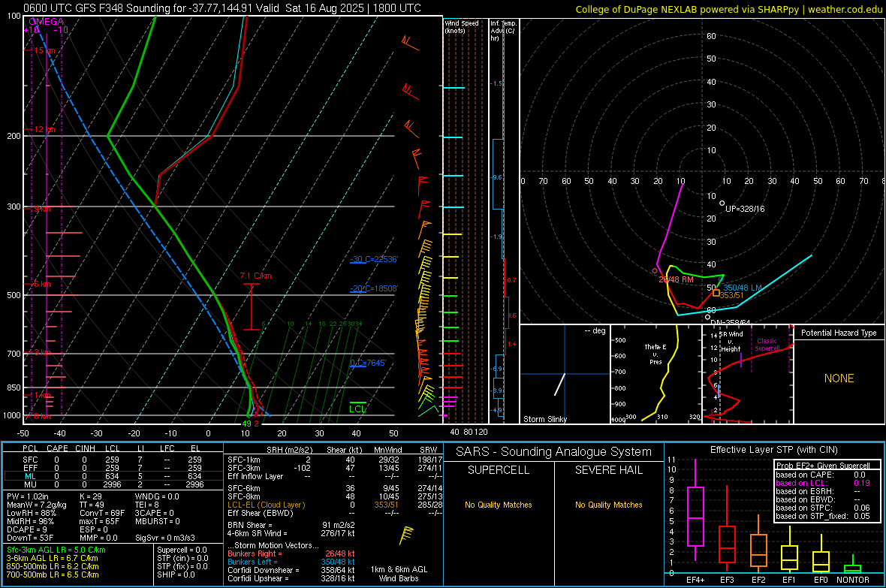This screenshot has width=886, height=588.
Task: Click the Potential Hazard Type header
Action: (839, 333)
